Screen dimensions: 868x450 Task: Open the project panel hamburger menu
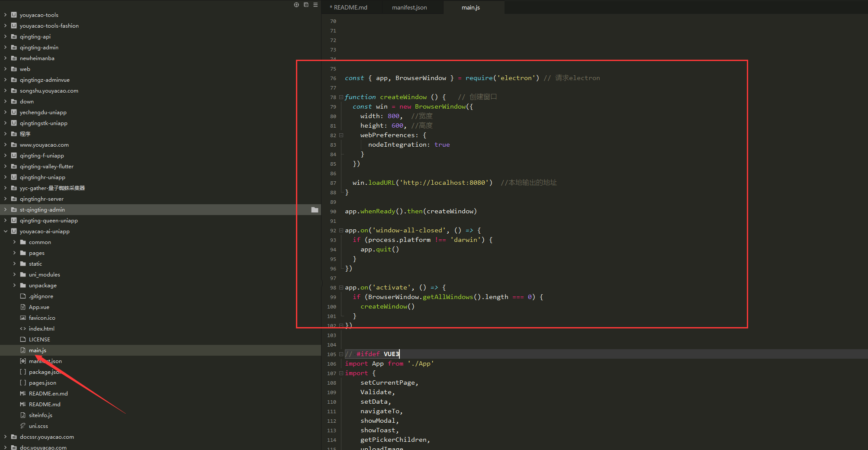point(315,5)
